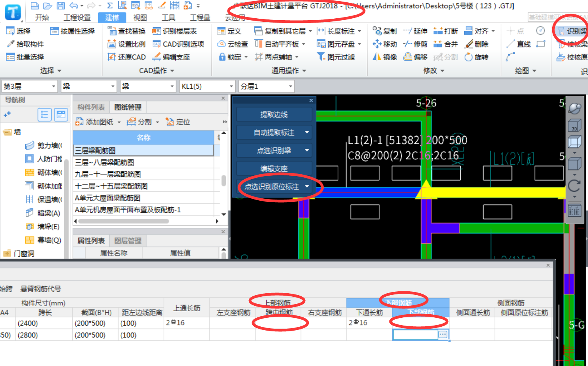Select 幕墙(Q) in navigation tree
Screen dimensions: 588x366
[44, 240]
